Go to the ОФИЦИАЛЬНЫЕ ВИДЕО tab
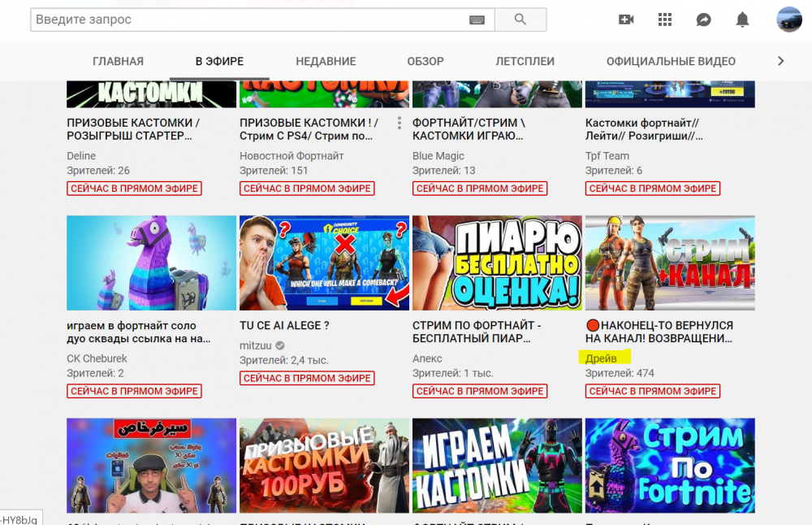The image size is (812, 525). click(x=671, y=61)
